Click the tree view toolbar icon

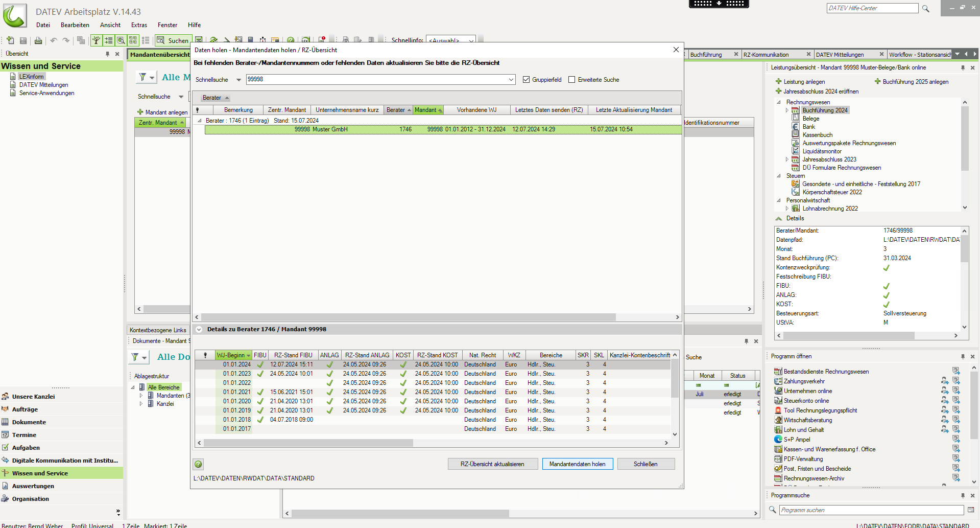[96, 40]
